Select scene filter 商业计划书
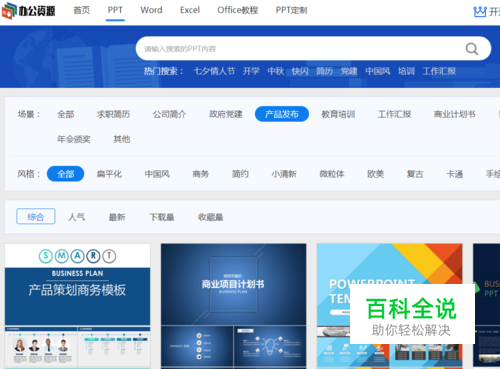The width and height of the screenshot is (500, 369). tap(454, 114)
